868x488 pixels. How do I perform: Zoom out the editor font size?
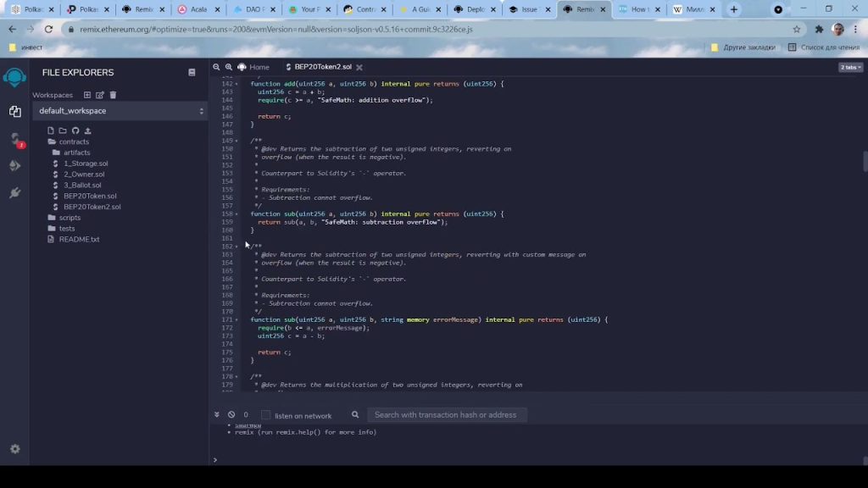pyautogui.click(x=217, y=67)
